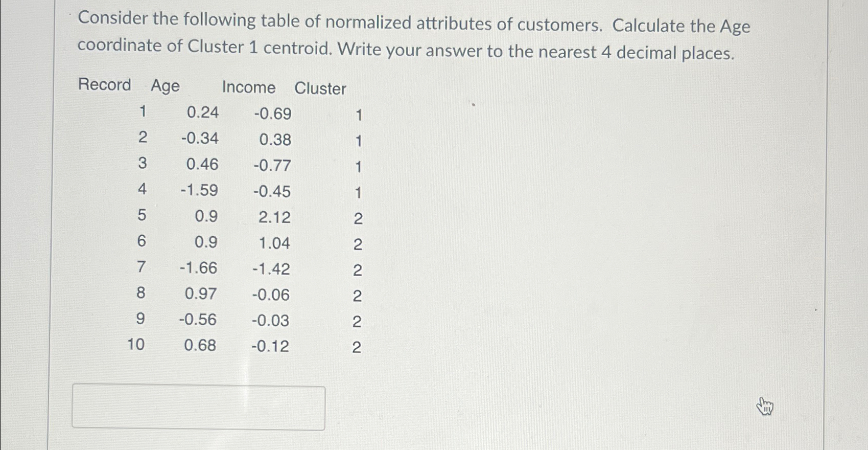Select Income value -0.03 in record 9
868x450 pixels.
[270, 321]
